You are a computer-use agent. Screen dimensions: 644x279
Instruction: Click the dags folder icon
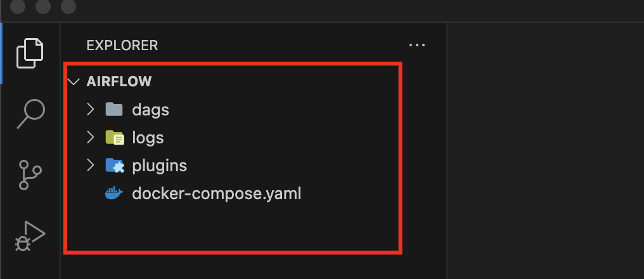[x=114, y=110]
